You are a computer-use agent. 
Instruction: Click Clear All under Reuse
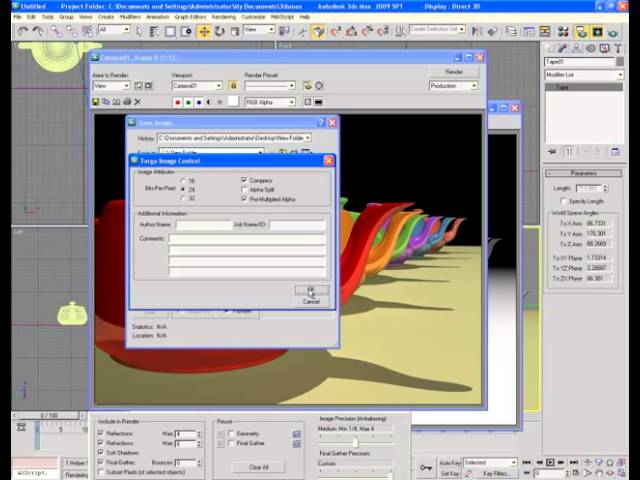[258, 467]
